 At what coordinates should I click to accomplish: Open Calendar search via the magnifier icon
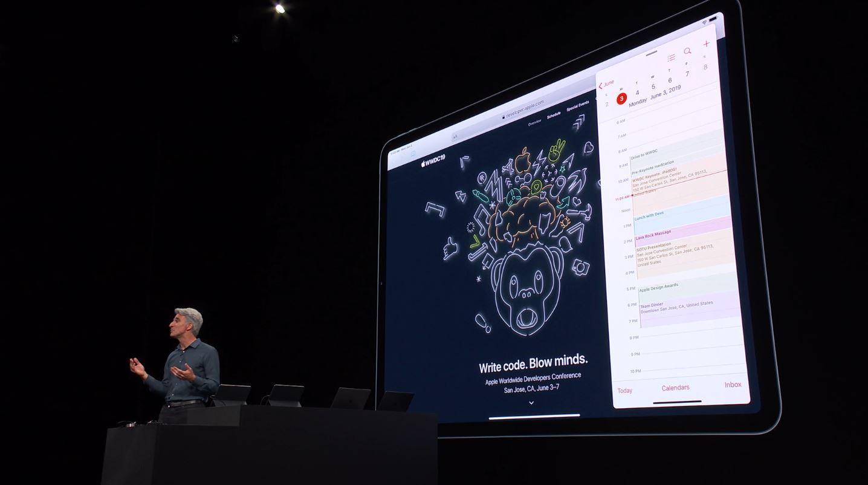click(x=687, y=51)
